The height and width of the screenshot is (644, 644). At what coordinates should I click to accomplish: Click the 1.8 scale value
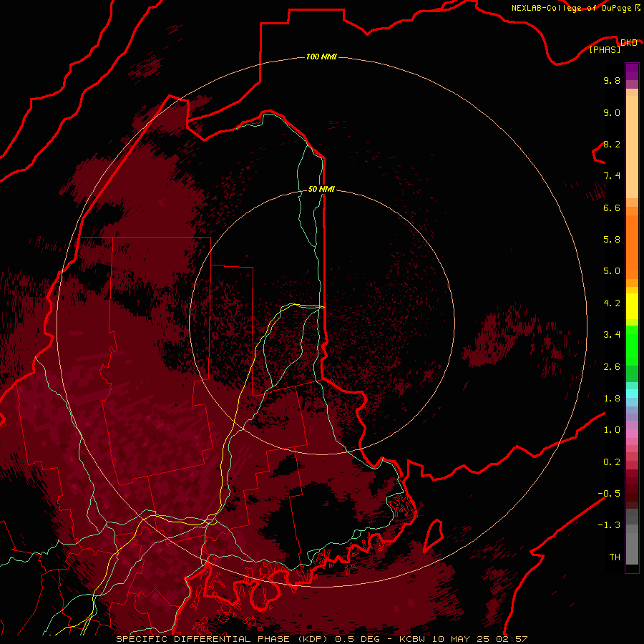(x=612, y=399)
